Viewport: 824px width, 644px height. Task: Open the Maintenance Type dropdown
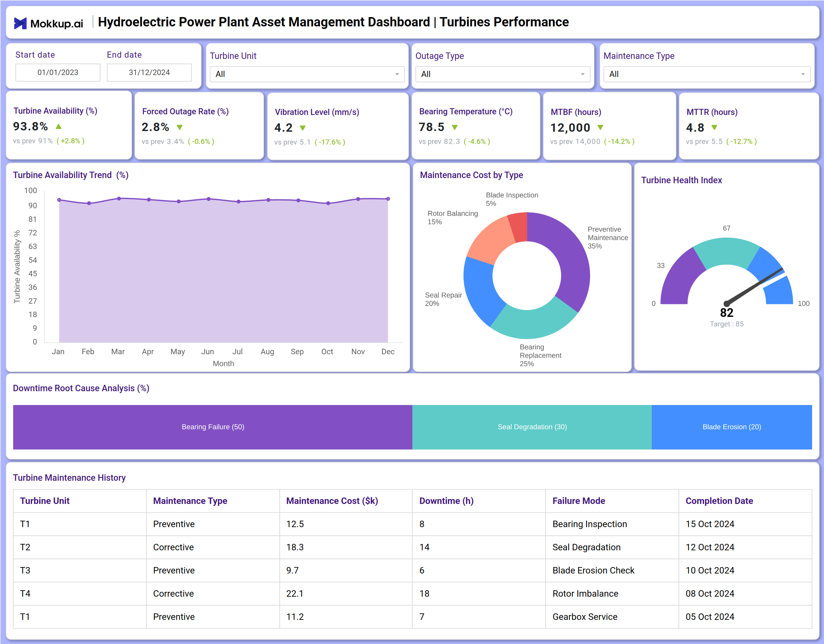pos(707,74)
